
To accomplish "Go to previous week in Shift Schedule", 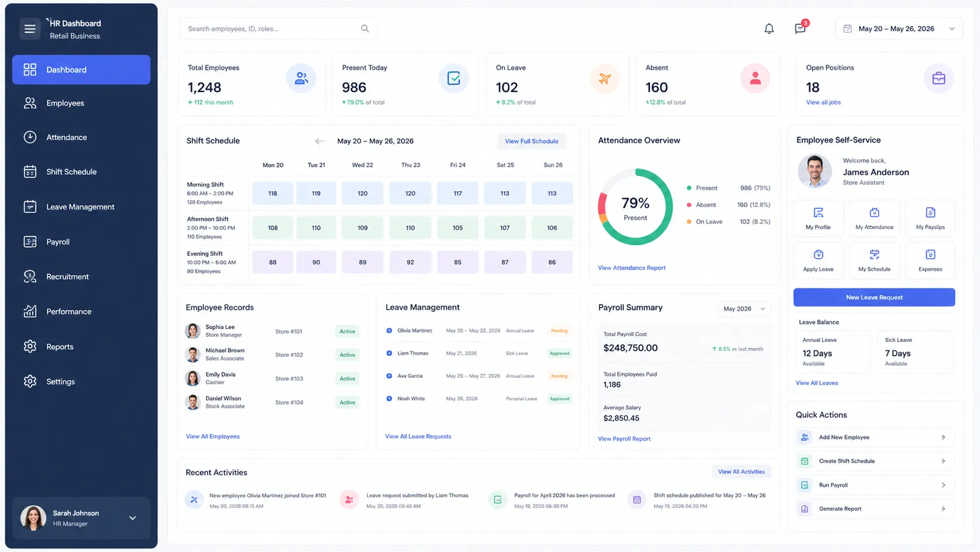I will tap(319, 141).
